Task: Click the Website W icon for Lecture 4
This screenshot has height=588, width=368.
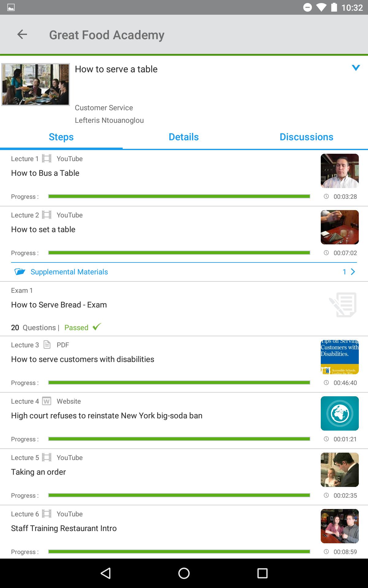Action: click(47, 401)
